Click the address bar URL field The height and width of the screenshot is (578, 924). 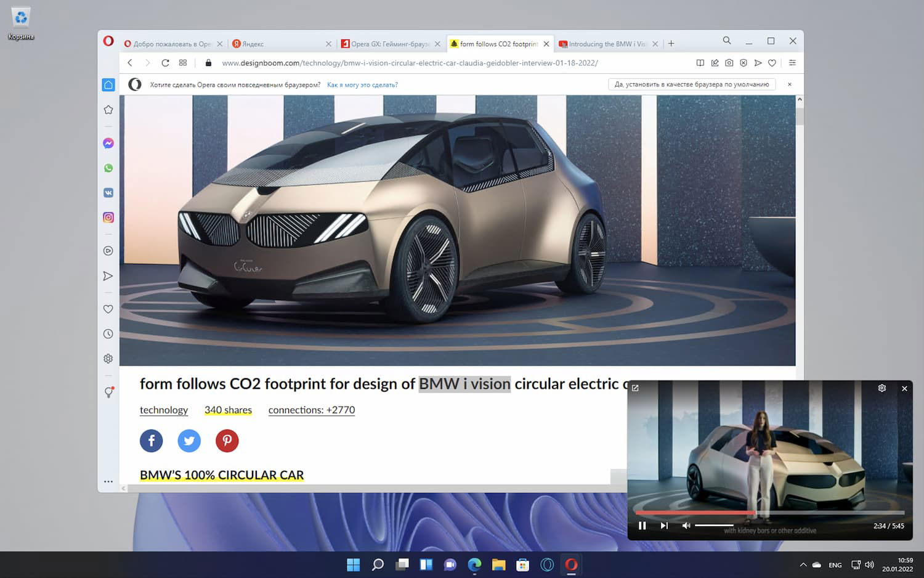coord(410,63)
